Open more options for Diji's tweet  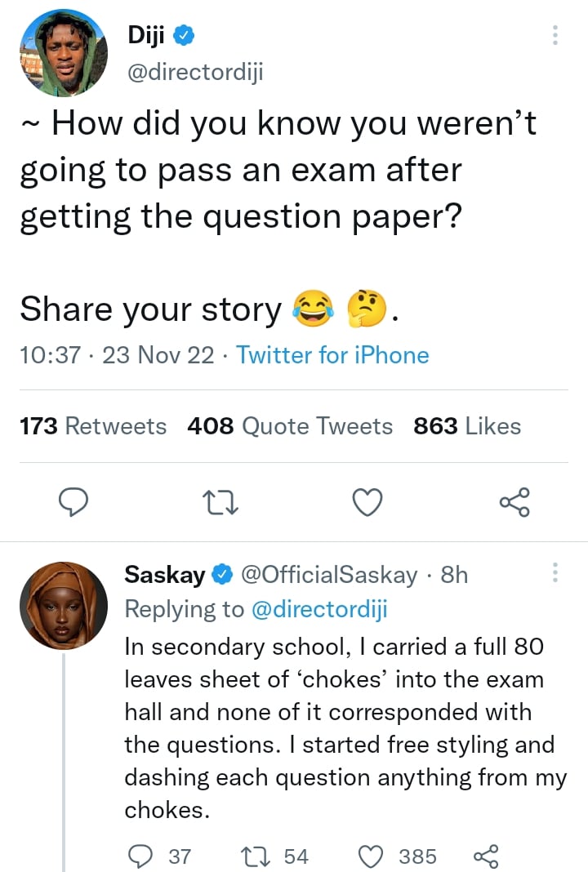(x=555, y=35)
